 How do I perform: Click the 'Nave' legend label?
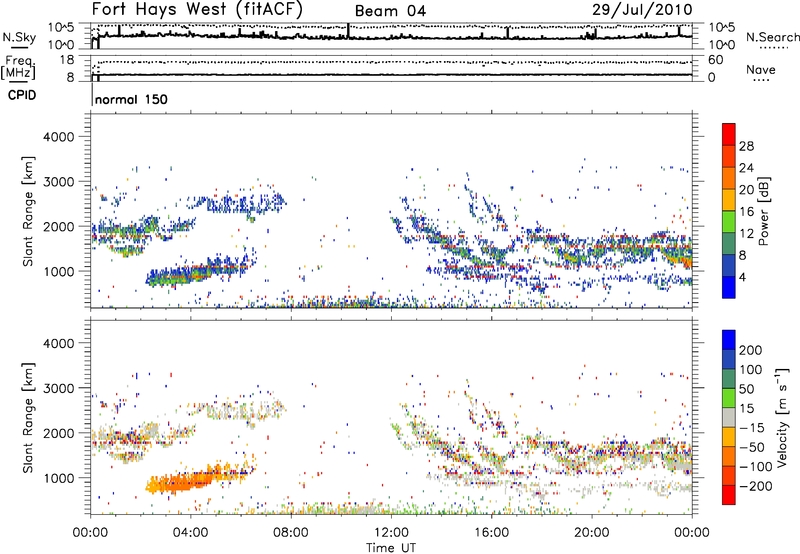click(761, 69)
